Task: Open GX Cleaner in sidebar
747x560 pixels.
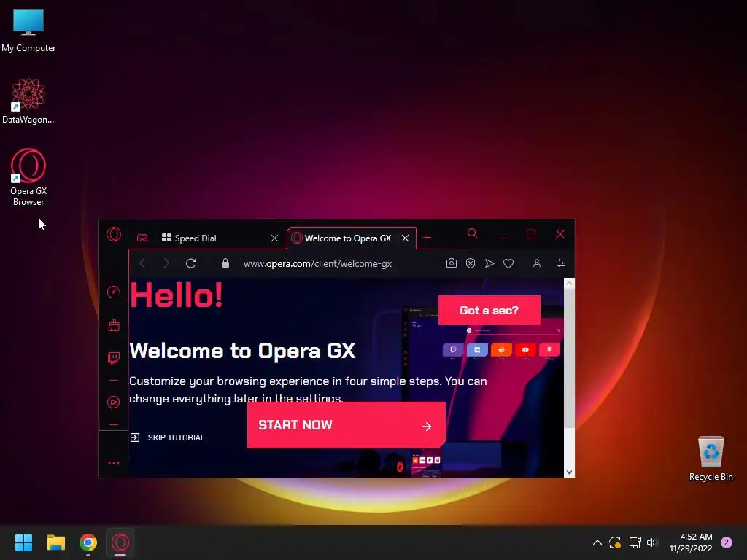Action: (114, 325)
